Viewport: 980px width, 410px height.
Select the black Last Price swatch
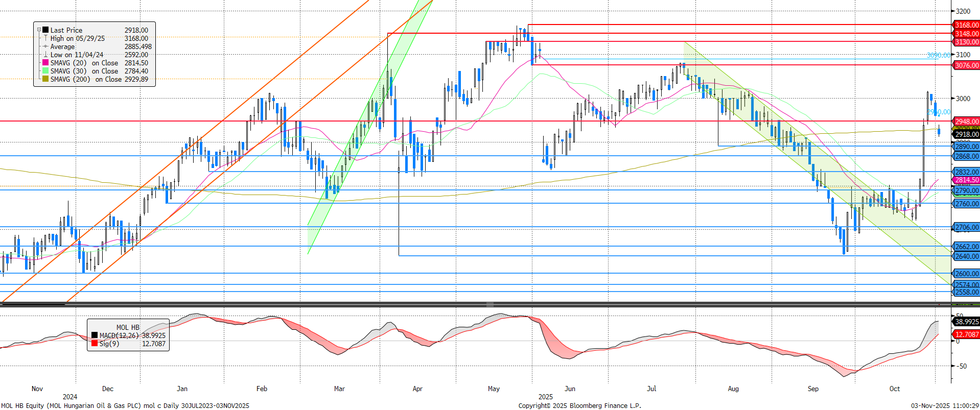(x=45, y=30)
